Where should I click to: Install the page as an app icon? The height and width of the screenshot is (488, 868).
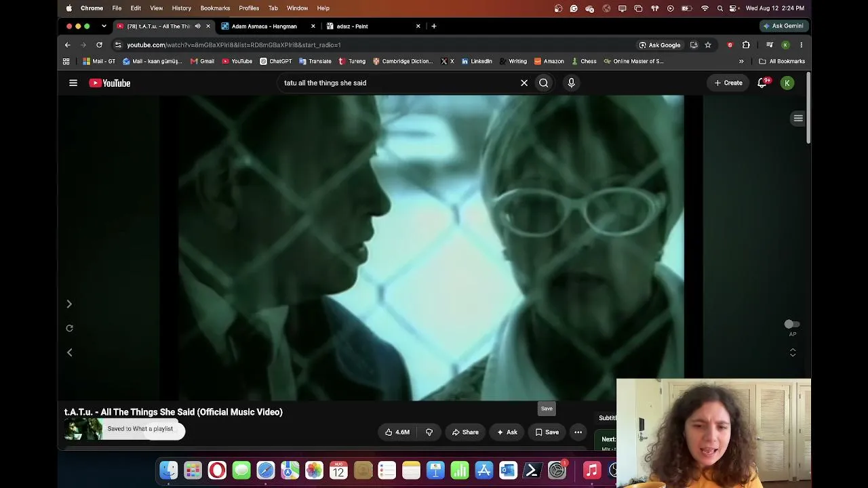coord(694,45)
